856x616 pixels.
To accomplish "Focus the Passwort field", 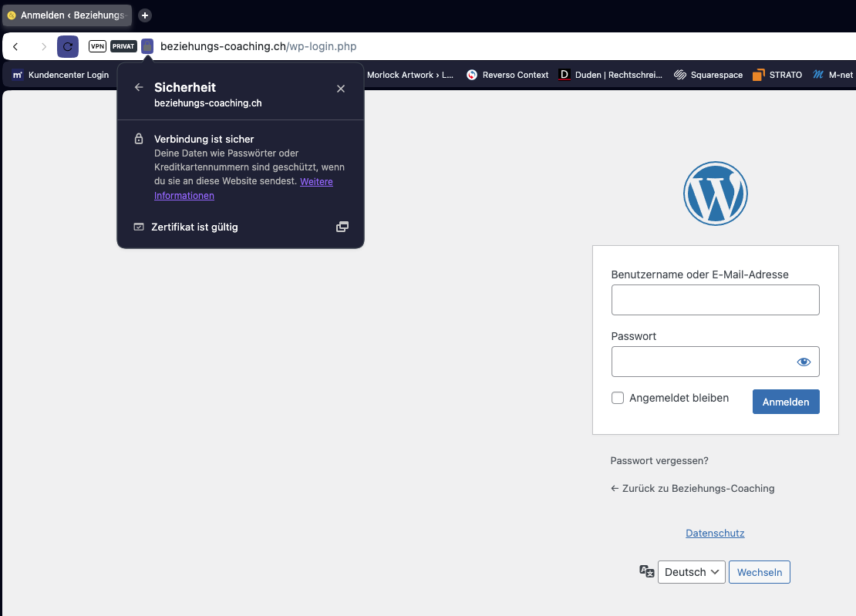I will [x=715, y=362].
